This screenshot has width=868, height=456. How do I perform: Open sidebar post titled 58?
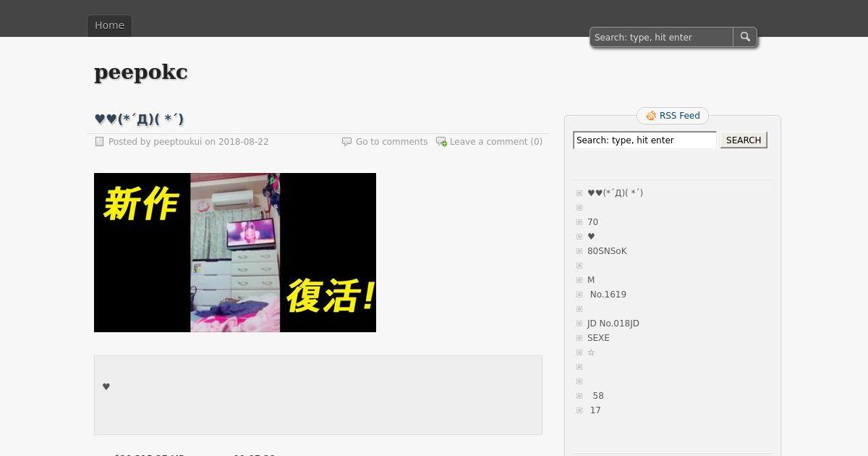click(x=598, y=396)
